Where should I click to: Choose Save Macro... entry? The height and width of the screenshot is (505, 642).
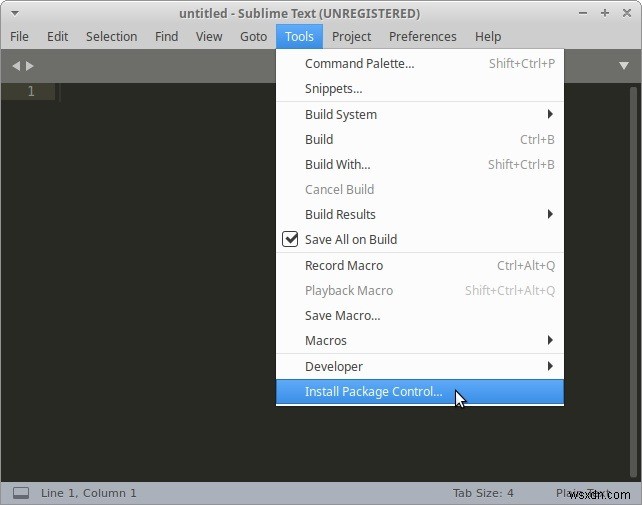coord(420,315)
